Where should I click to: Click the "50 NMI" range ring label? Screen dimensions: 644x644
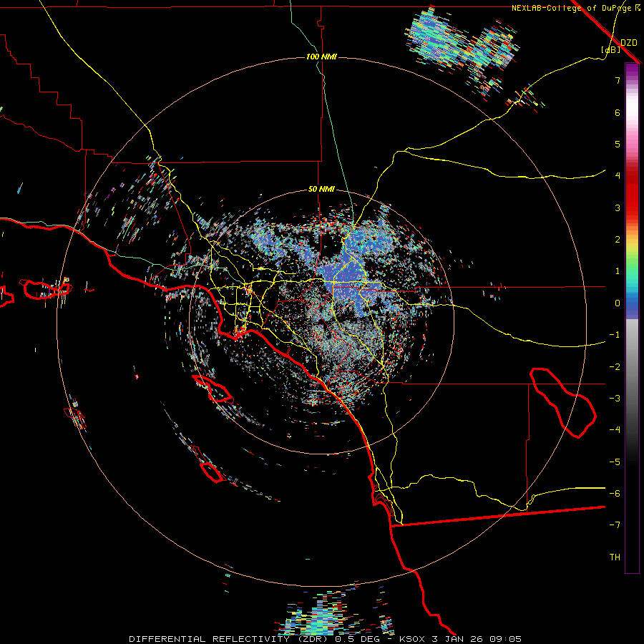[x=321, y=189]
